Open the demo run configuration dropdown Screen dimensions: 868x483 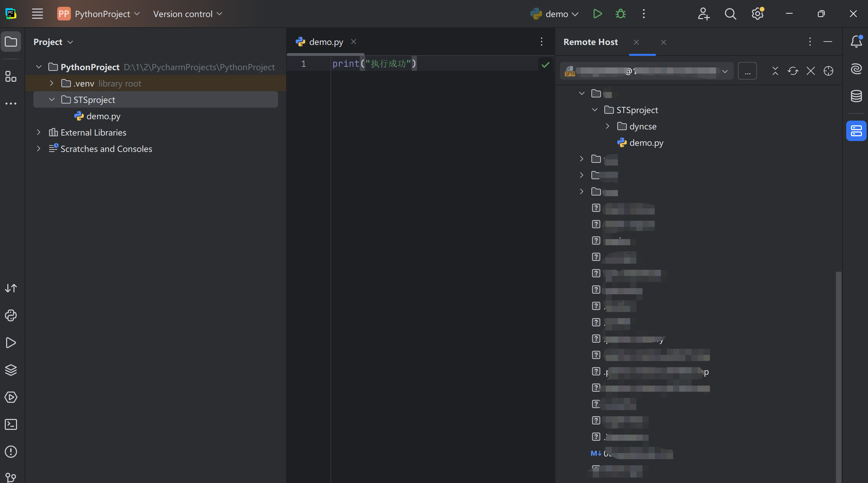click(x=575, y=14)
